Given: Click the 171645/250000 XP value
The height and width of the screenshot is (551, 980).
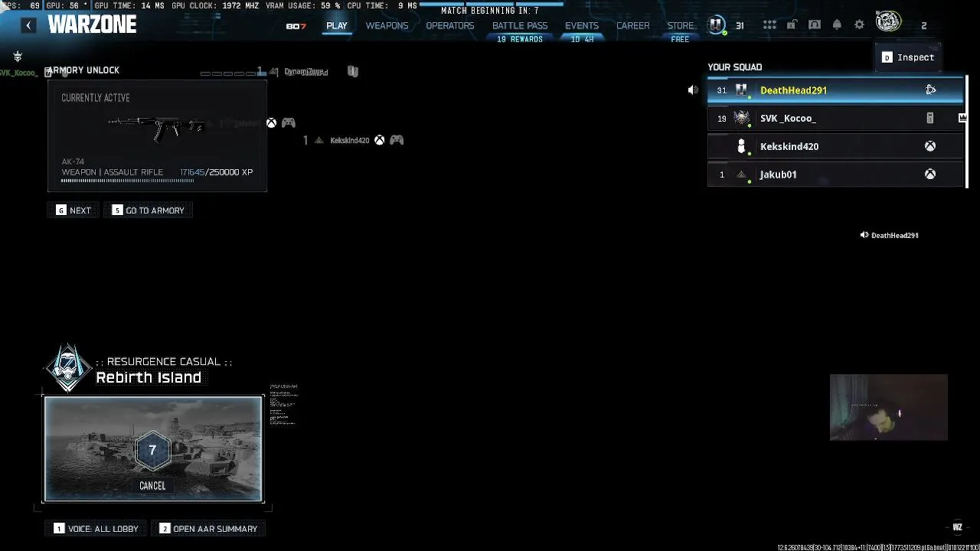Looking at the screenshot, I should tap(217, 172).
